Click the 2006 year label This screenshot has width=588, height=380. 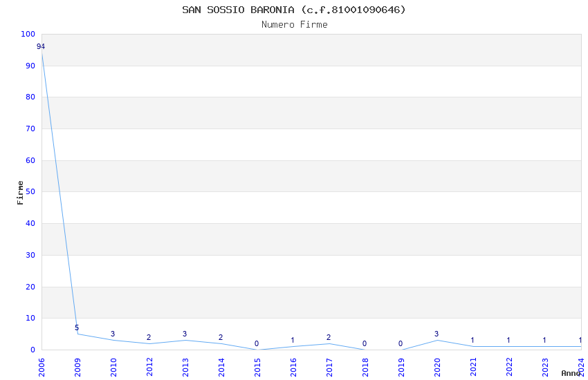click(x=42, y=368)
